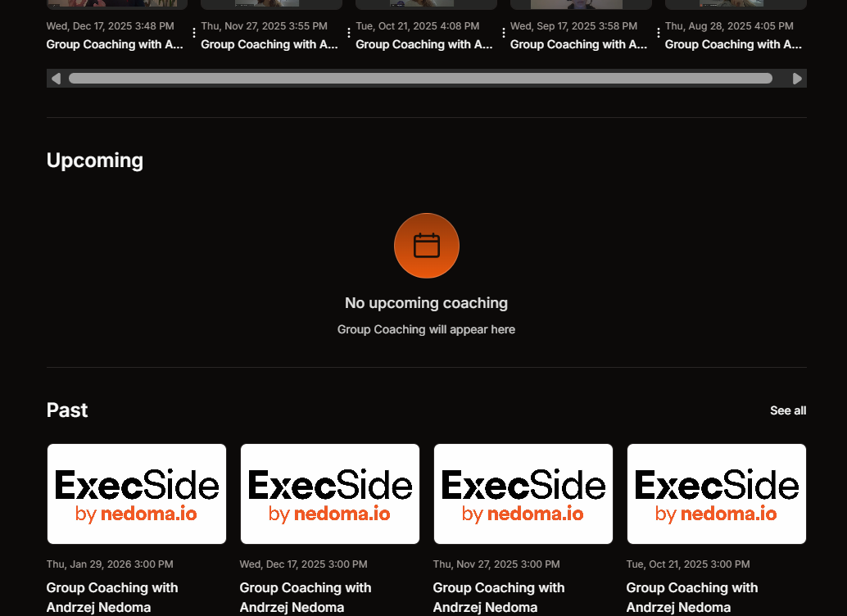Click the date 'Thu, Nov 27, 2025 3:00 PM'
The image size is (847, 616).
coord(496,564)
